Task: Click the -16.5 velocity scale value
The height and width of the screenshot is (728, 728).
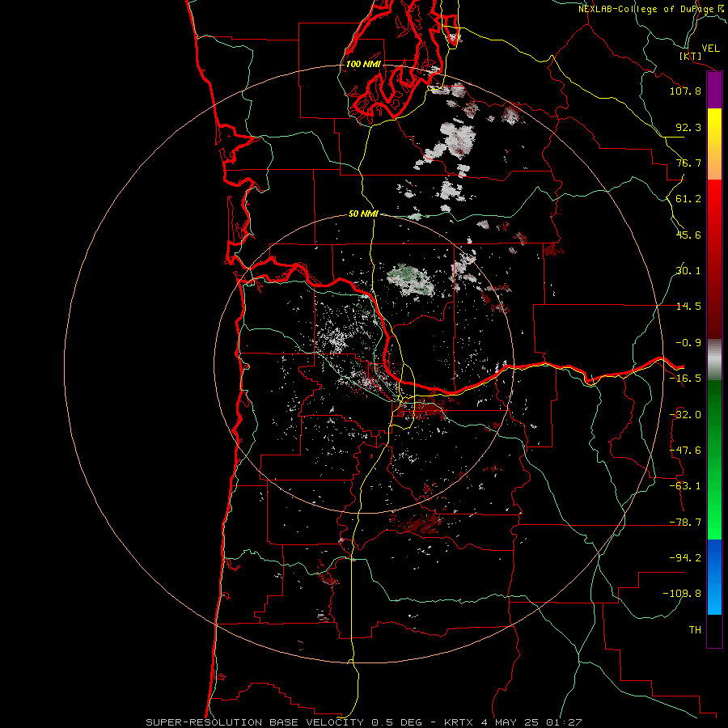Action: tap(685, 379)
